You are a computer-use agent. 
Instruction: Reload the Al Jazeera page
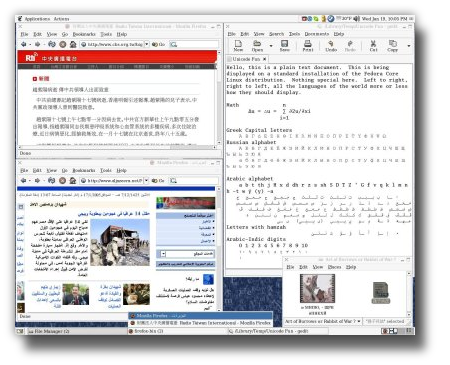click(x=51, y=180)
